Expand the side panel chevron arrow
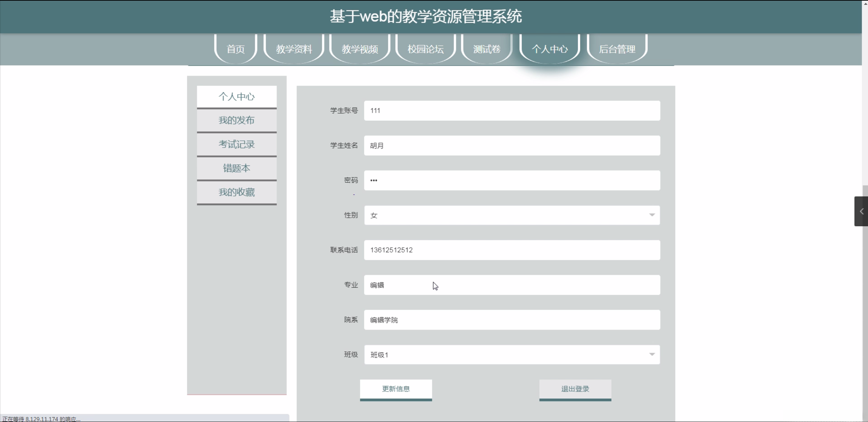Viewport: 868px width, 422px height. (861, 211)
